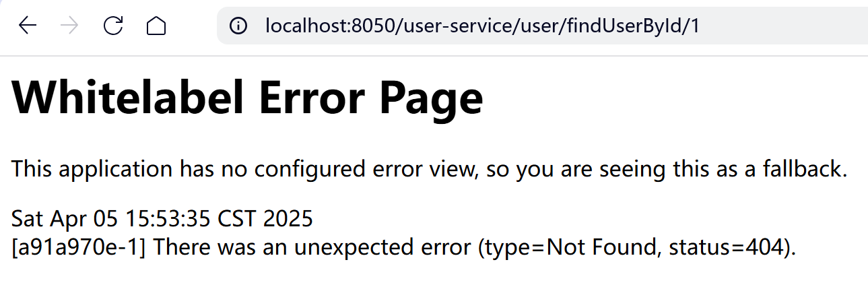868x289 pixels.
Task: Go back using the browser back arrow
Action: (28, 26)
